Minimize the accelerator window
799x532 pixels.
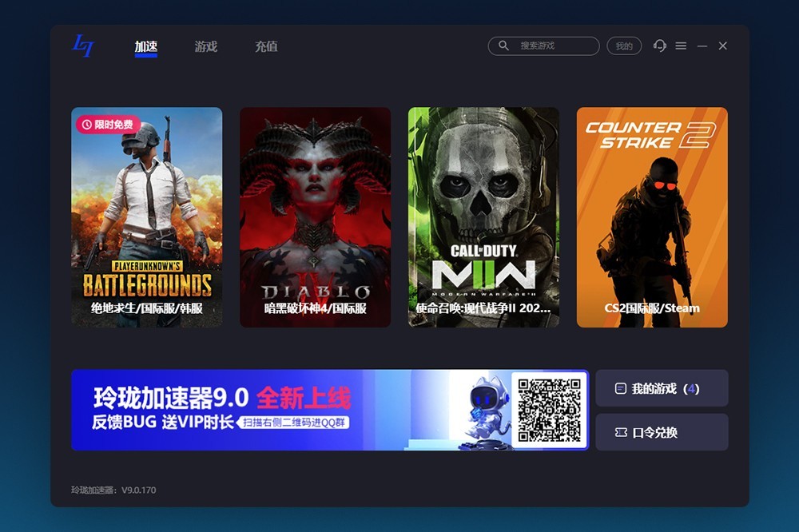(702, 46)
